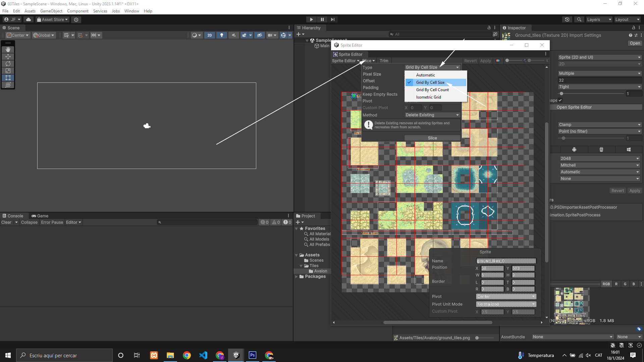Image resolution: width=644 pixels, height=362 pixels.
Task: Collapse the Tiles folder in Project
Action: (x=301, y=266)
